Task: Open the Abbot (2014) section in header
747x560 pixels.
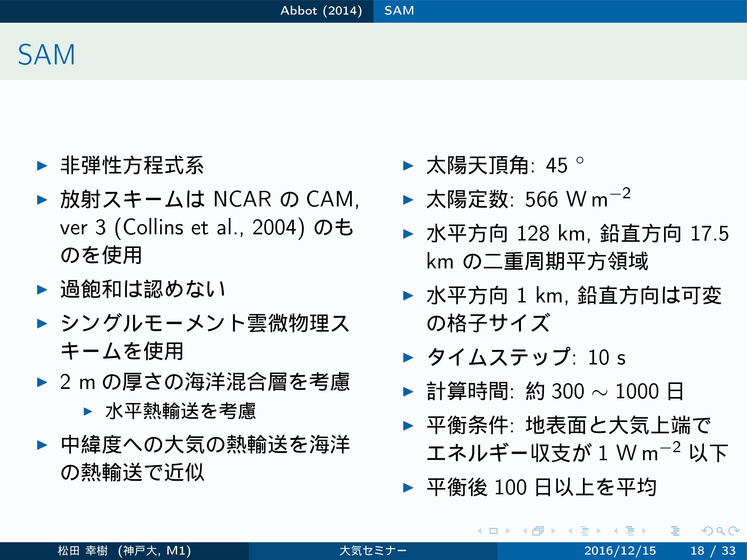Action: tap(321, 11)
